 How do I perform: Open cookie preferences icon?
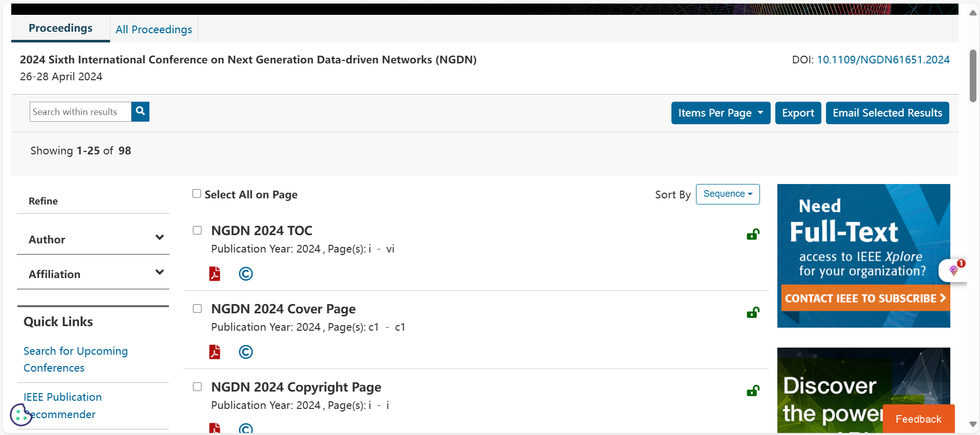point(21,415)
